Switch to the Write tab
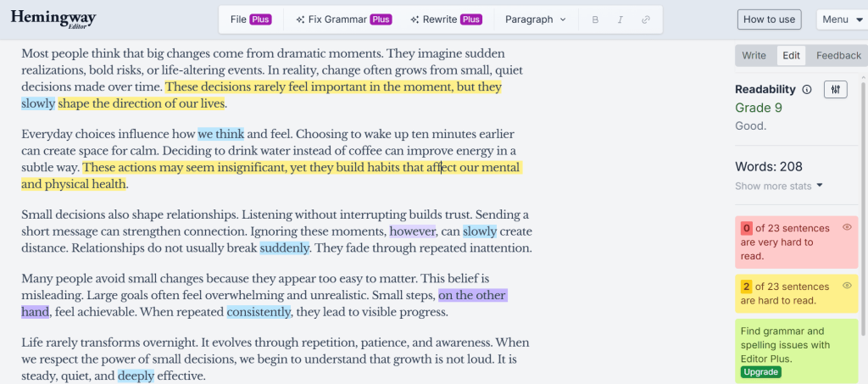 click(754, 56)
